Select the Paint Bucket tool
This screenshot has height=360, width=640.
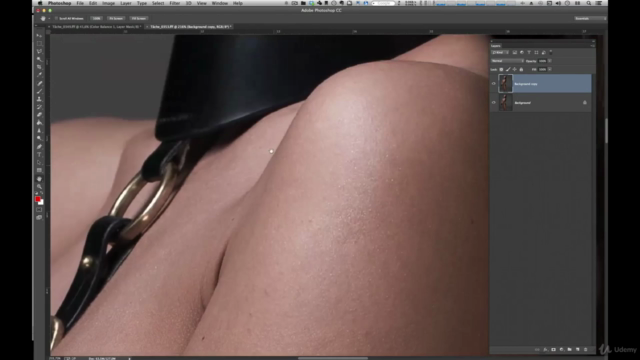[x=39, y=123]
